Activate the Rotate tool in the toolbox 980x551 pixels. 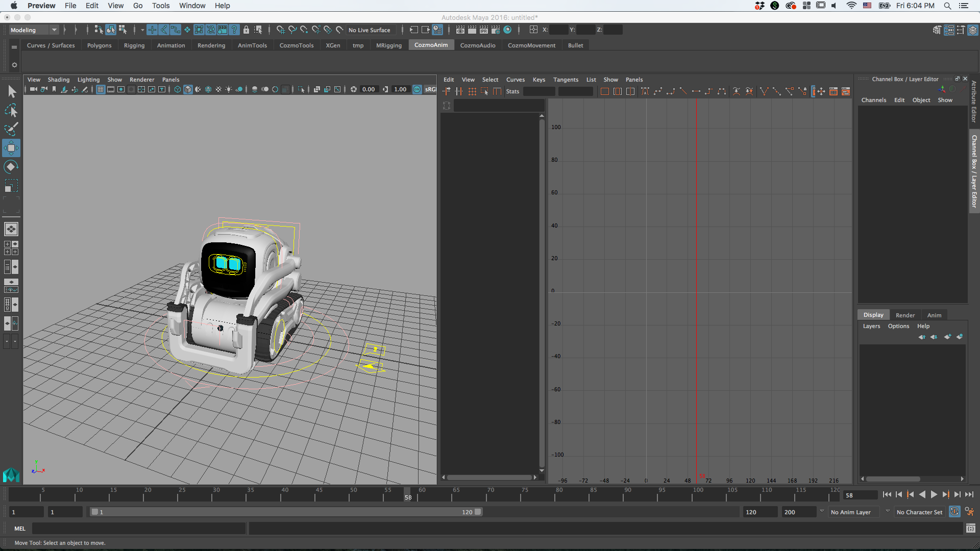click(x=11, y=167)
